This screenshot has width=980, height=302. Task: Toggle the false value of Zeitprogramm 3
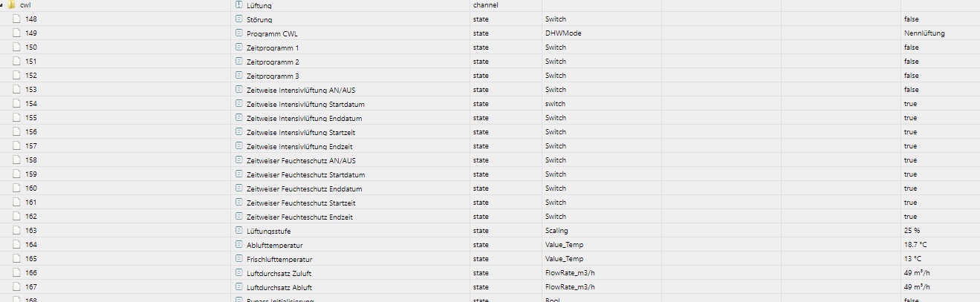[911, 75]
